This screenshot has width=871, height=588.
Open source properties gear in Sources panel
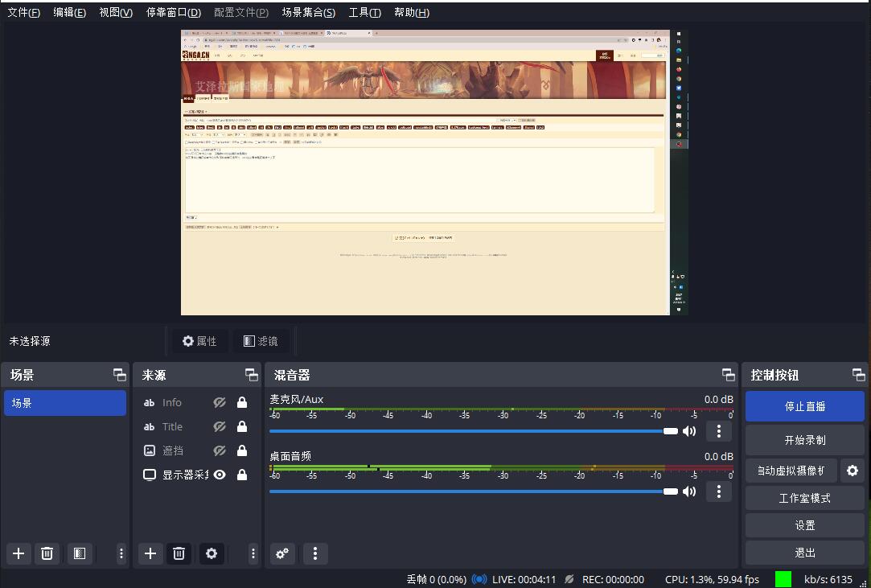pos(212,553)
